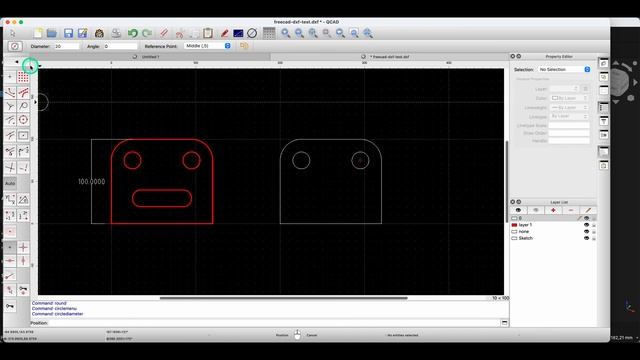
Task: Click the Open file folder icon
Action: click(x=52, y=33)
